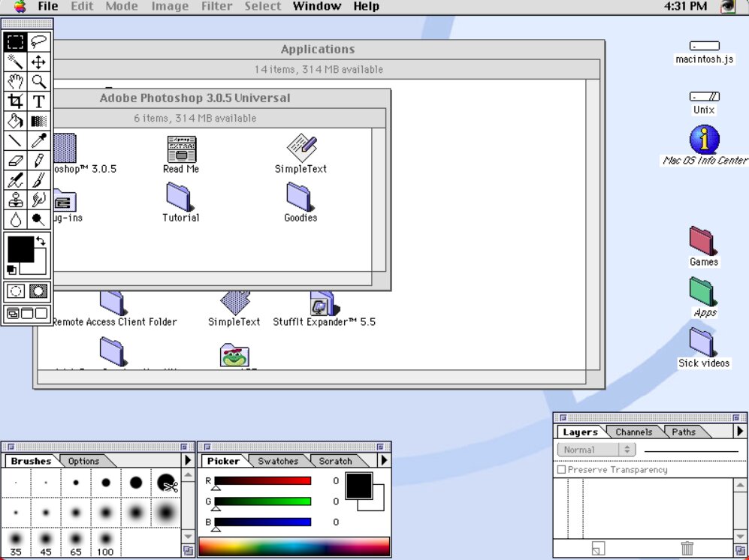
Task: Swap foreground and background colors arrow
Action: pyautogui.click(x=41, y=241)
